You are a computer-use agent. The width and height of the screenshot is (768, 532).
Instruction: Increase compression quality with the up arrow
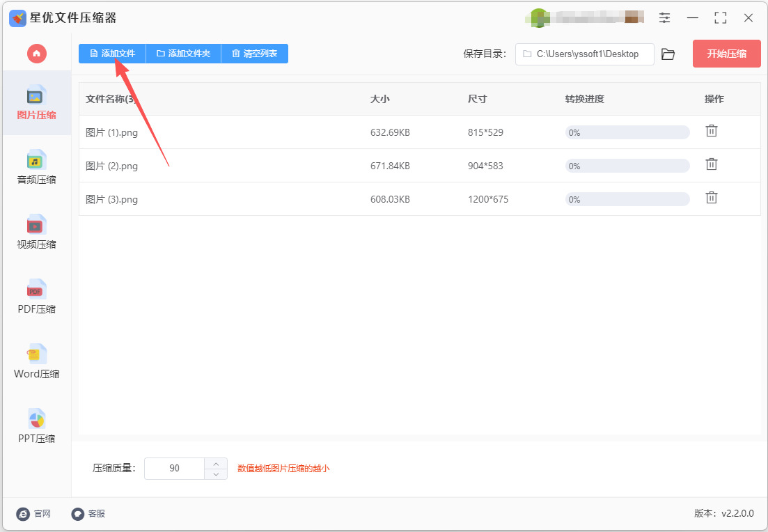coord(216,463)
